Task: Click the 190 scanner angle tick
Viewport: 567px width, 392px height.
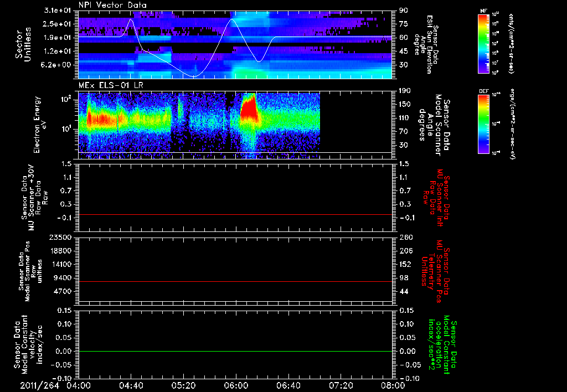Action: pos(405,91)
